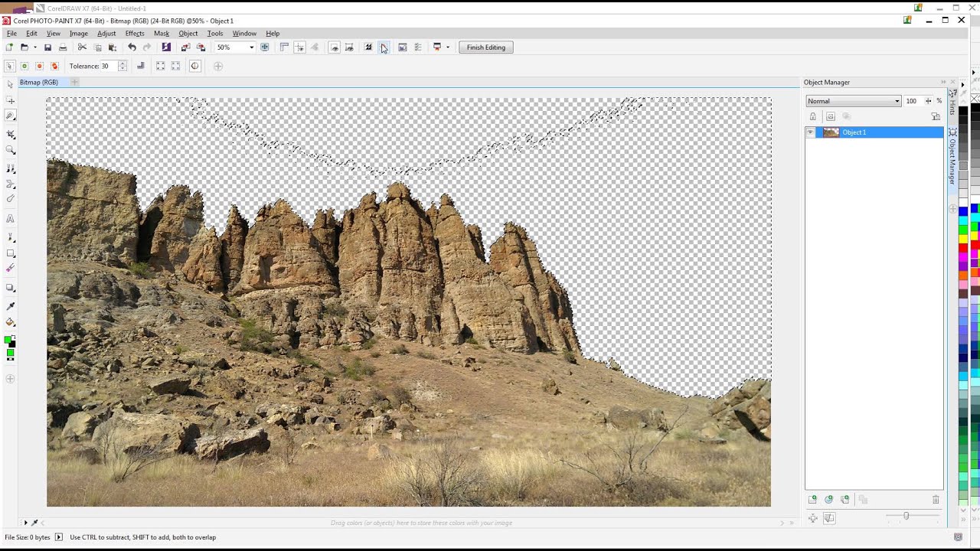Screen dimensions: 980x551
Task: Select the Rectangle shape tool
Action: pos(10,253)
